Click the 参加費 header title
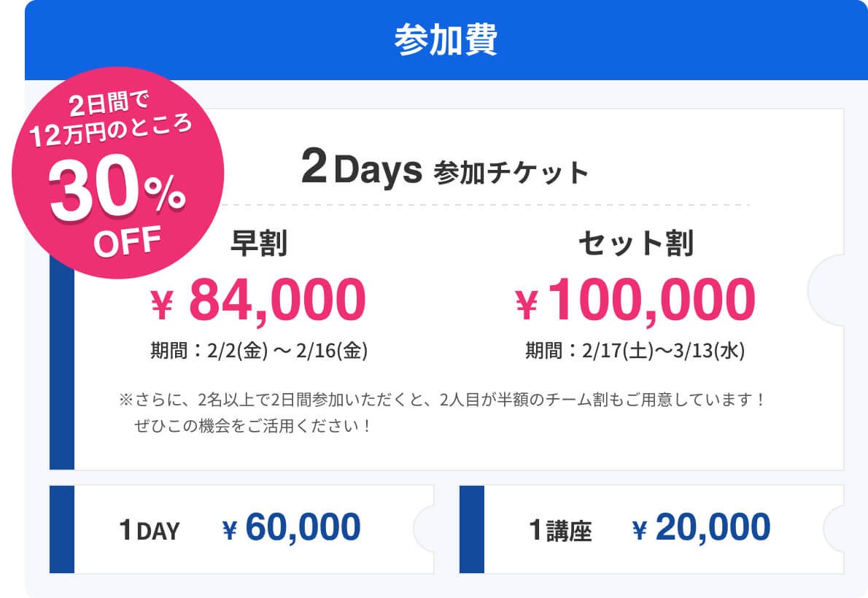The height and width of the screenshot is (598, 868). (x=446, y=41)
